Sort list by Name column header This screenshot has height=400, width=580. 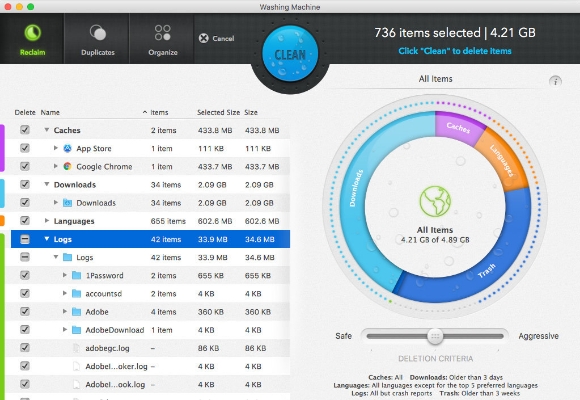point(50,112)
